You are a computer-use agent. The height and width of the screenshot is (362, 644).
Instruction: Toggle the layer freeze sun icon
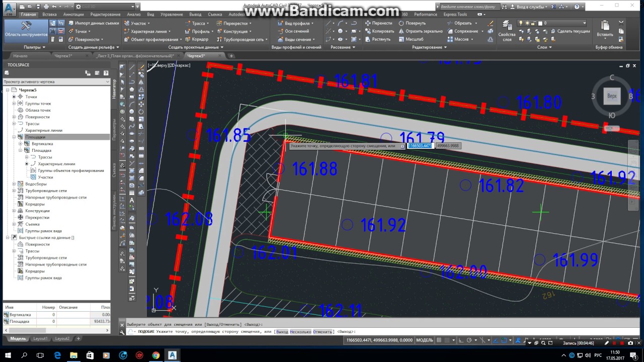(527, 23)
